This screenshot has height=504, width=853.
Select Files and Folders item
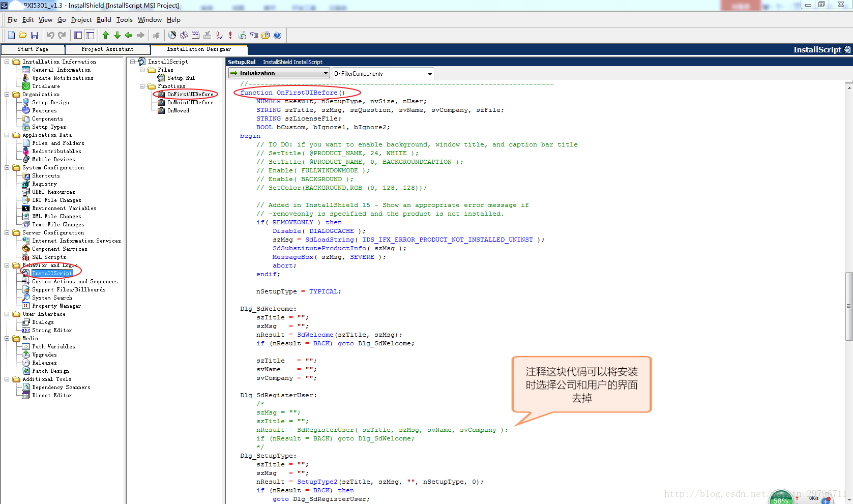coord(58,143)
